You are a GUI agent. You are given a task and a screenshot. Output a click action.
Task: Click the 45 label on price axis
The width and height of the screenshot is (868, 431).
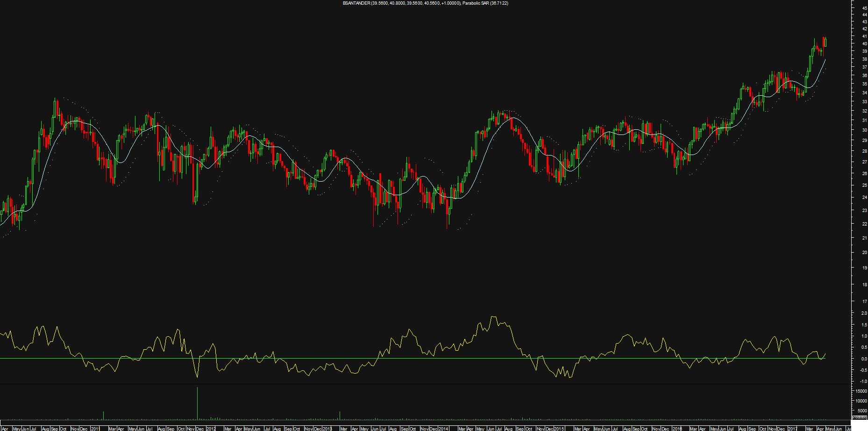click(865, 8)
